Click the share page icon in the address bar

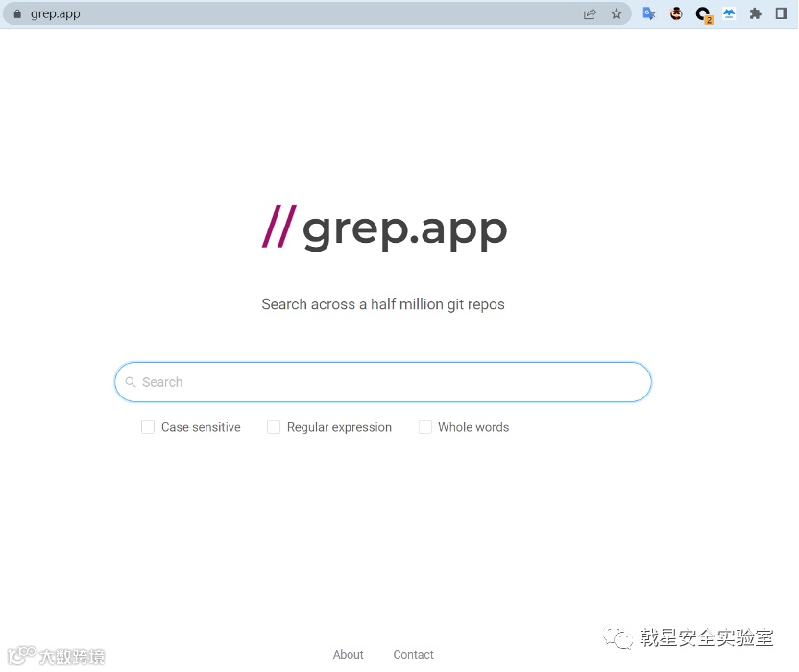[x=590, y=13]
